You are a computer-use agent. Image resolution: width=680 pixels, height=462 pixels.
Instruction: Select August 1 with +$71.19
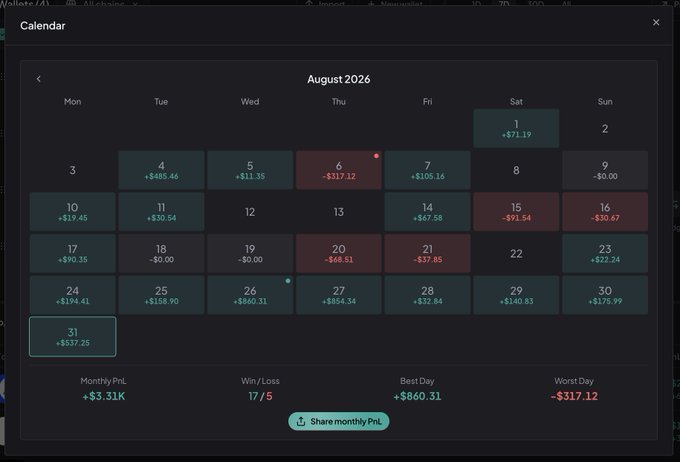click(516, 128)
